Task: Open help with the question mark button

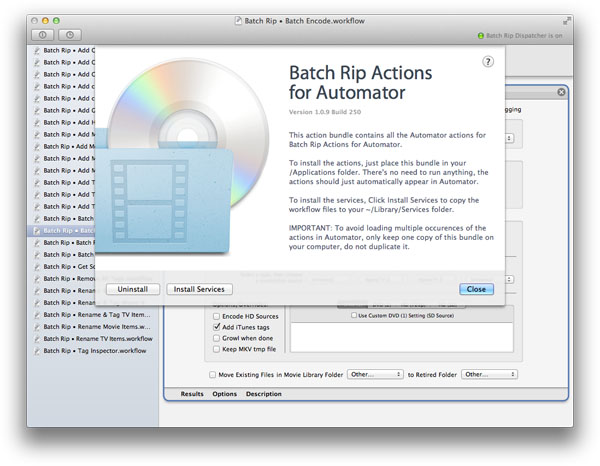Action: (x=488, y=62)
